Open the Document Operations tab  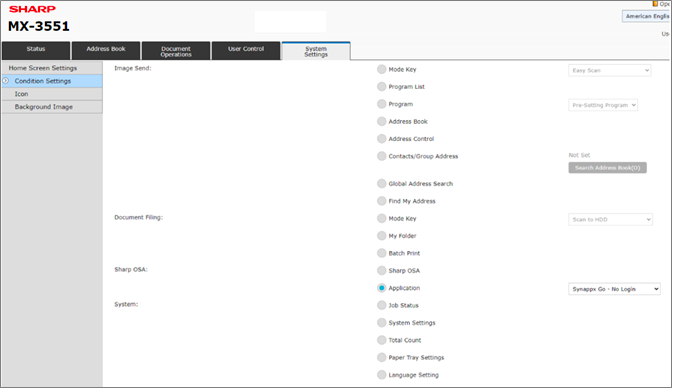[x=176, y=51]
